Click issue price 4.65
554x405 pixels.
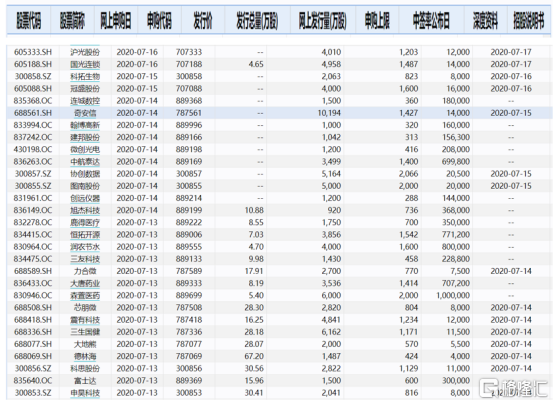256,64
